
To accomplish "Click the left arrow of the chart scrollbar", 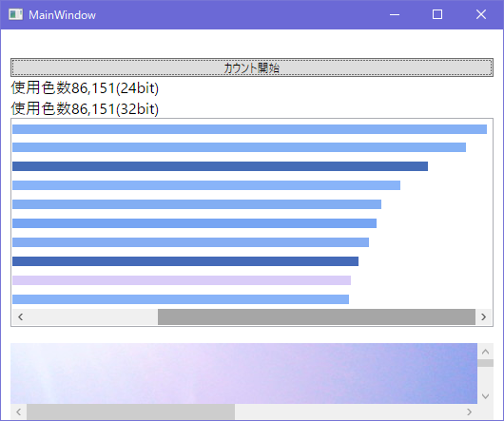I will coord(21,317).
